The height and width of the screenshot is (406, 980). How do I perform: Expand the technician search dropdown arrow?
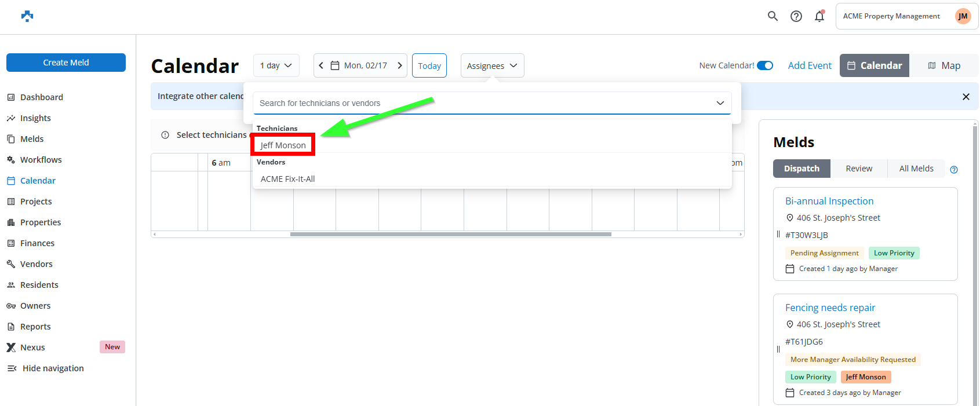720,103
